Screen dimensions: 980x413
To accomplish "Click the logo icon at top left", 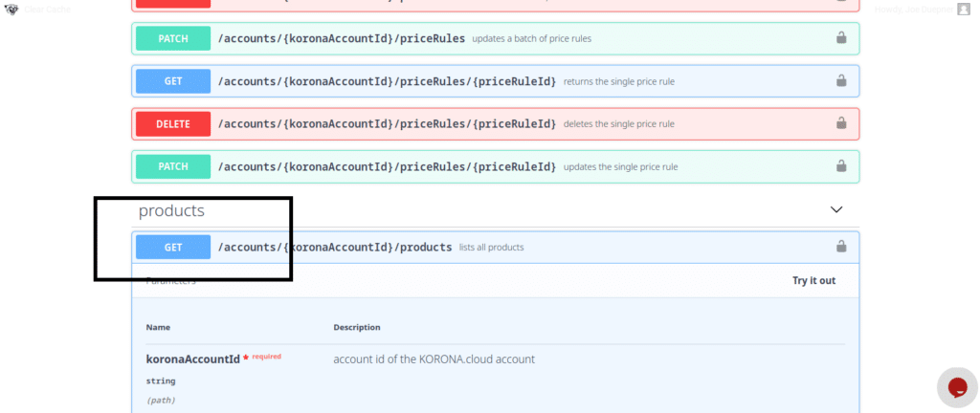I will 11,9.
